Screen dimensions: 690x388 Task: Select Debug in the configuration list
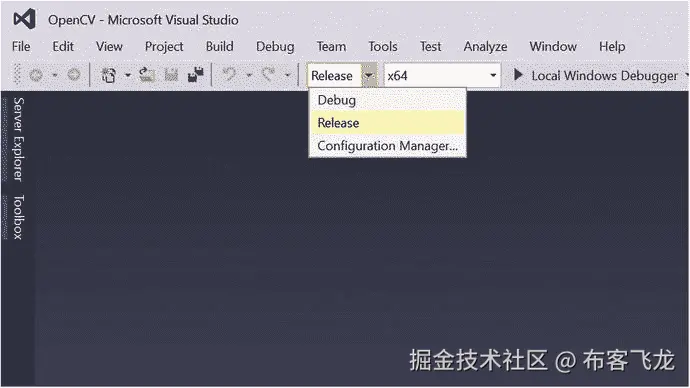[387, 100]
